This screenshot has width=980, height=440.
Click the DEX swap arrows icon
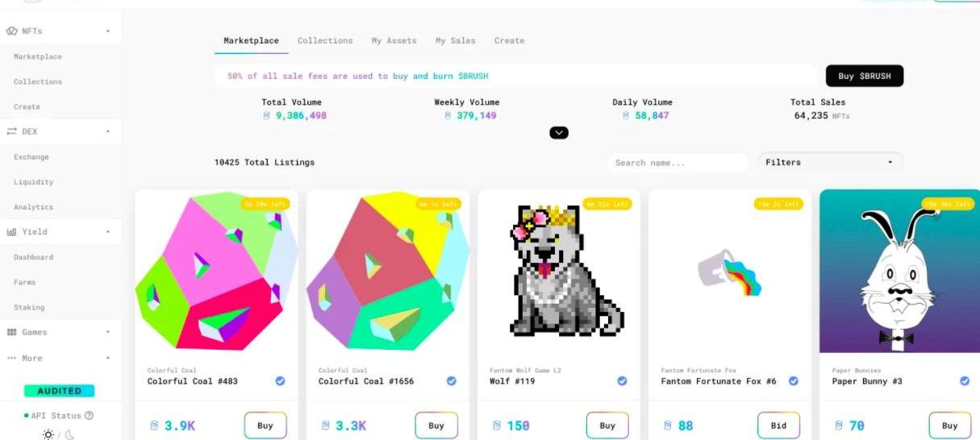point(12,131)
